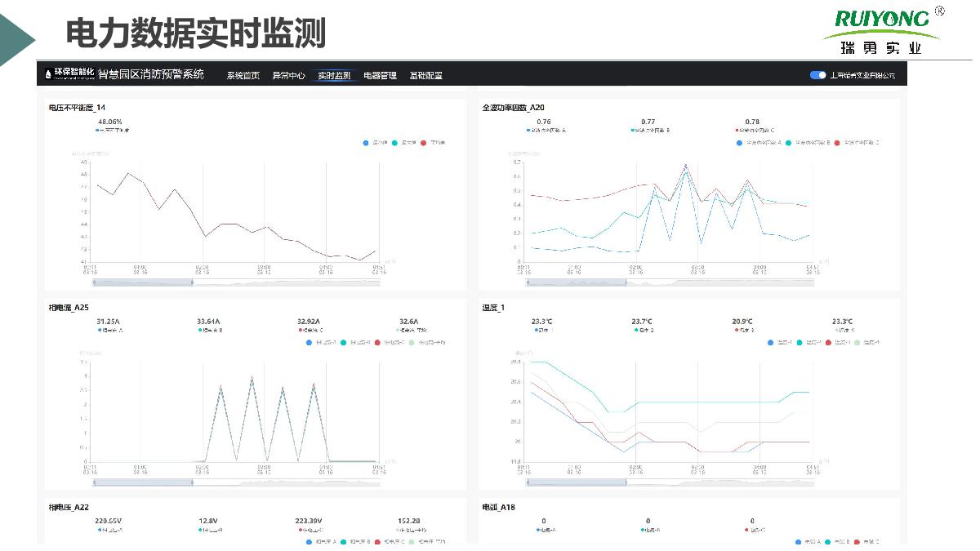980x551 pixels.
Task: Click the 20.9°C temperature reading
Action: click(x=742, y=322)
